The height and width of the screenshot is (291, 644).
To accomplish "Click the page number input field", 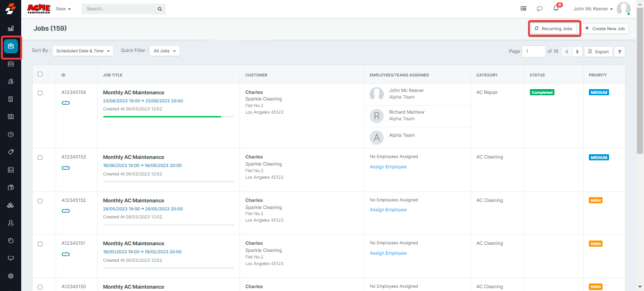I will 533,51.
